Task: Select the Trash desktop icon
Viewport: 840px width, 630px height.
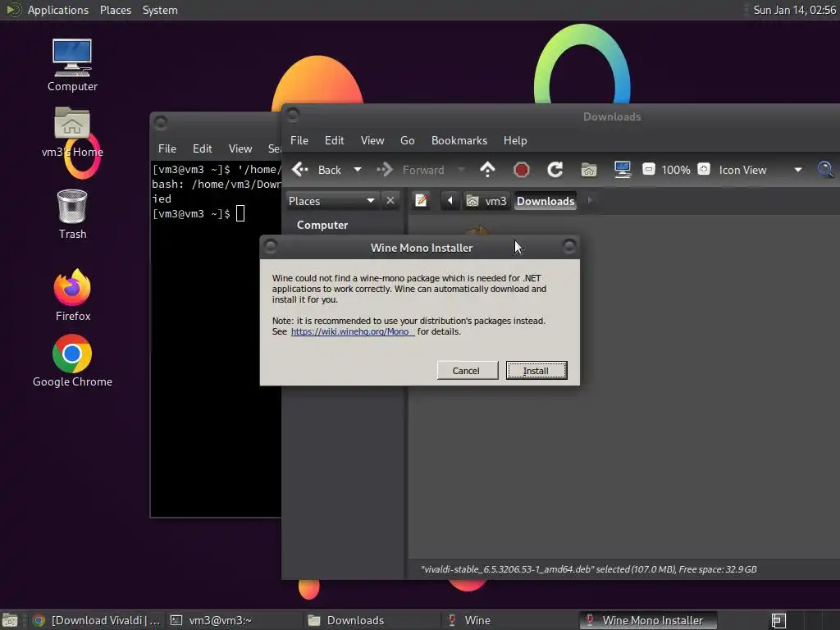Action: click(x=72, y=214)
